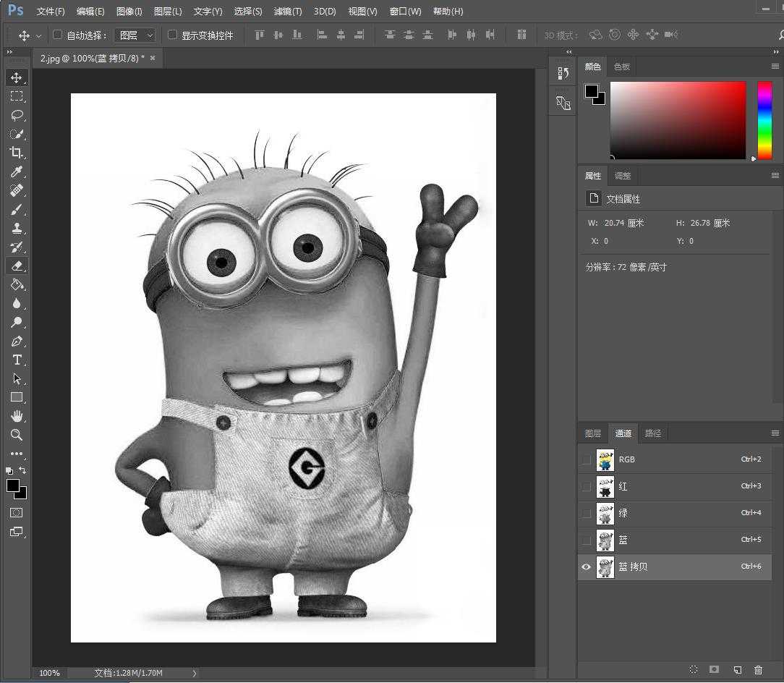The image size is (784, 683).
Task: Open the 滤镜(T) menu
Action: click(x=288, y=12)
